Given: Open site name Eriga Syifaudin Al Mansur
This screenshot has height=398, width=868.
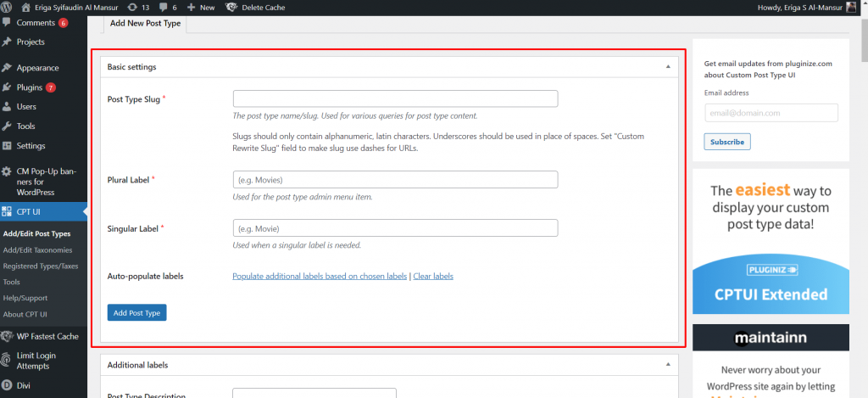Looking at the screenshot, I should coord(76,8).
